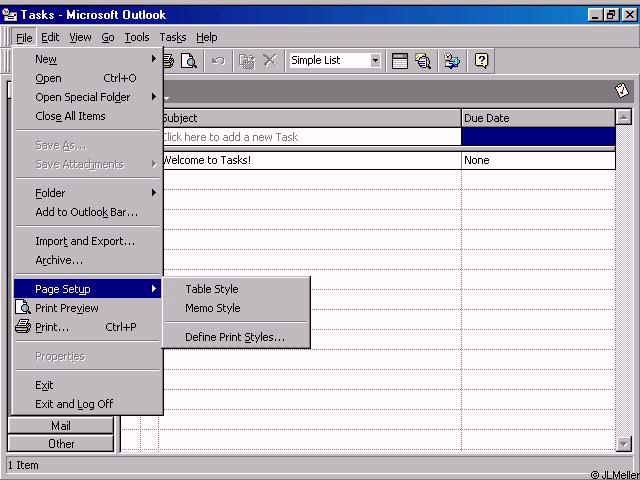This screenshot has width=640, height=480.
Task: Click the 'Click here to add a new Task' field
Action: (x=312, y=137)
